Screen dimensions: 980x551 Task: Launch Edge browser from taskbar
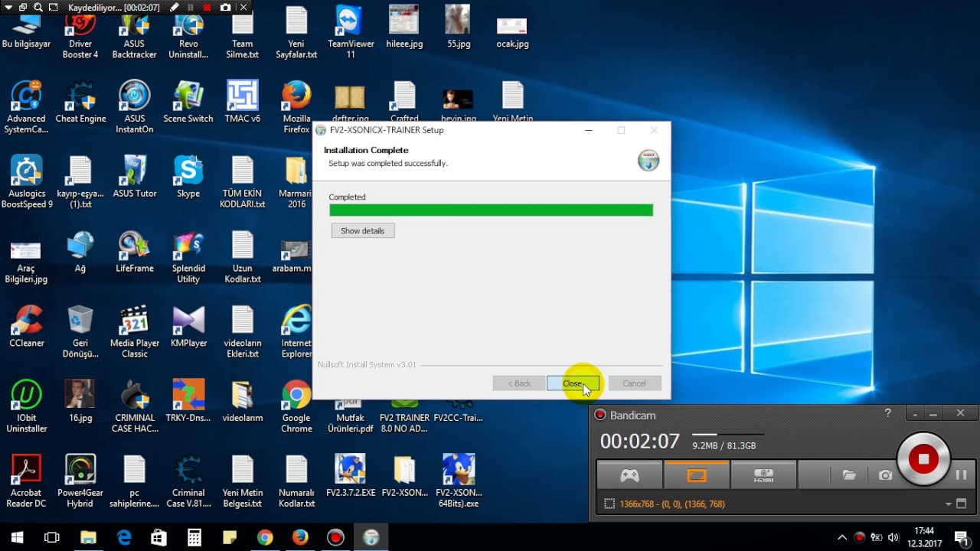(x=123, y=537)
